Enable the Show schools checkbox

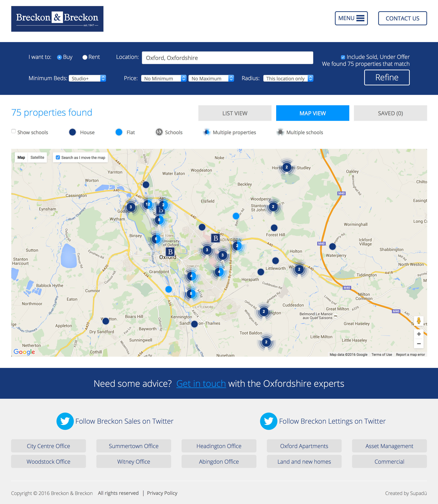(14, 131)
